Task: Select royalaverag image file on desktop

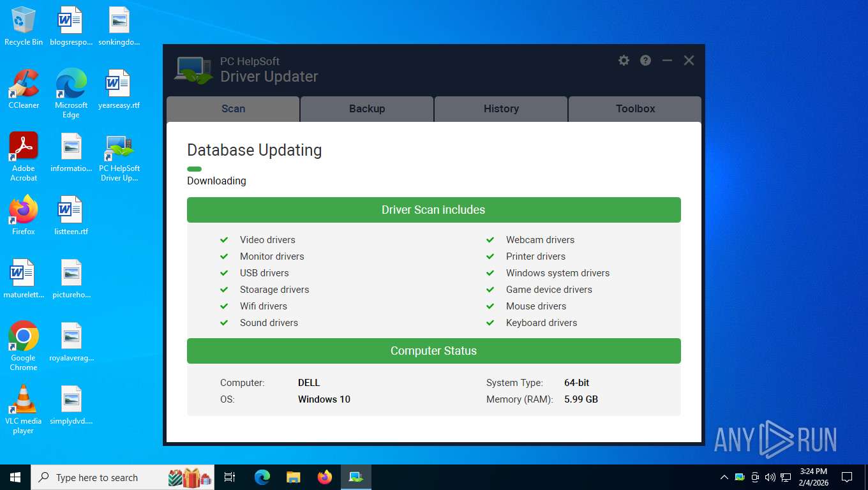Action: [71, 342]
